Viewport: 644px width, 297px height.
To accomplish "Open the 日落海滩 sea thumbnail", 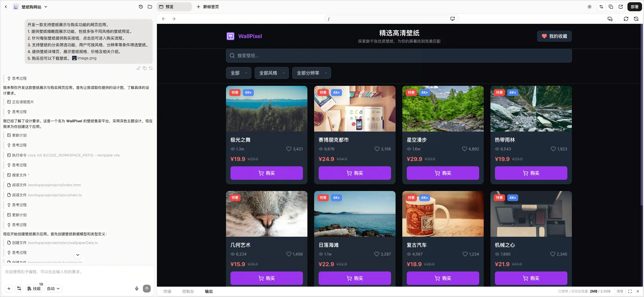I will click(355, 214).
